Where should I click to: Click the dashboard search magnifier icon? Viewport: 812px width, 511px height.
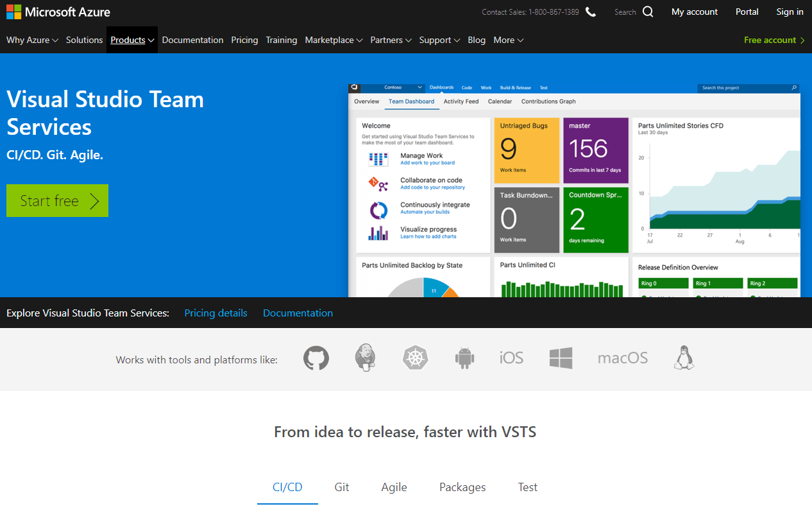[794, 88]
